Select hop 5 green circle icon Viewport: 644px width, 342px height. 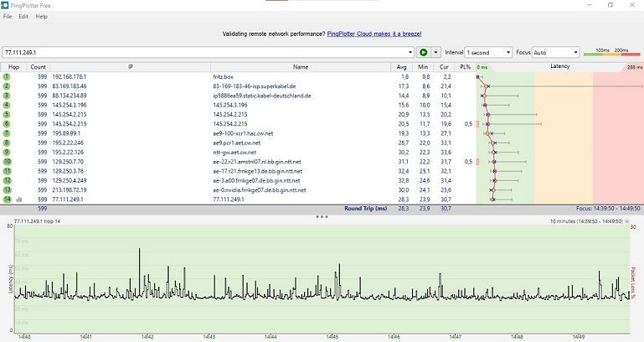[7, 114]
